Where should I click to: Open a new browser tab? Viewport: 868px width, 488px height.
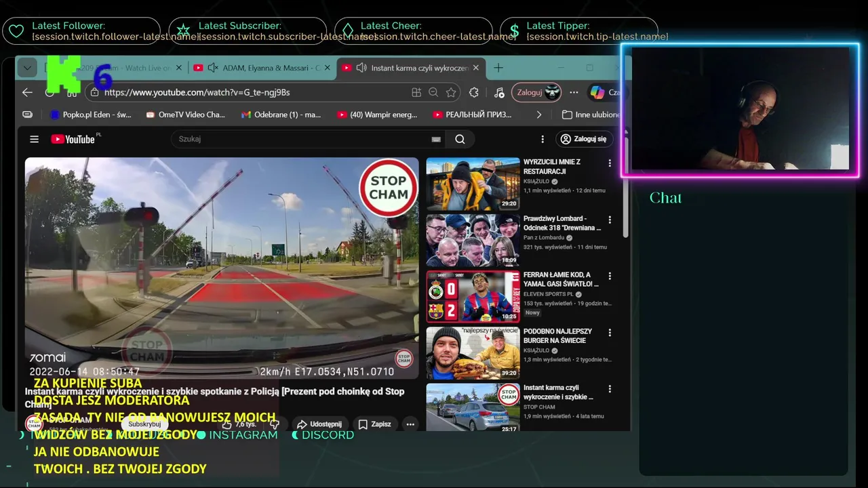(498, 68)
